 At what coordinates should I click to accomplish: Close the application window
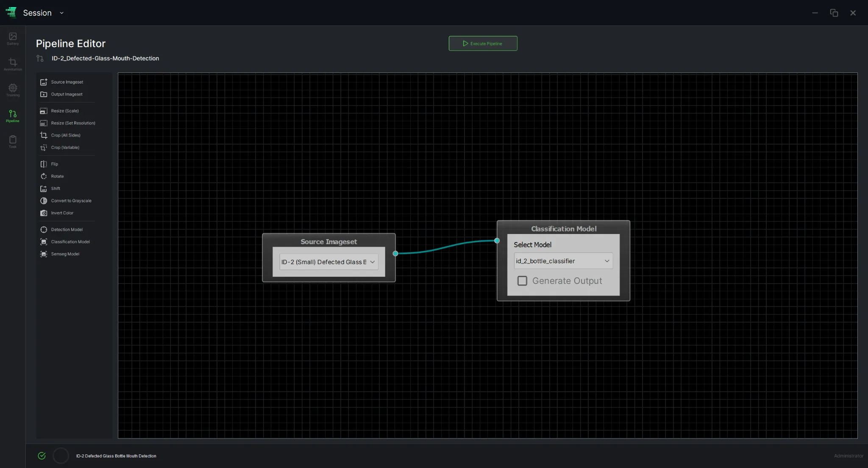click(853, 13)
